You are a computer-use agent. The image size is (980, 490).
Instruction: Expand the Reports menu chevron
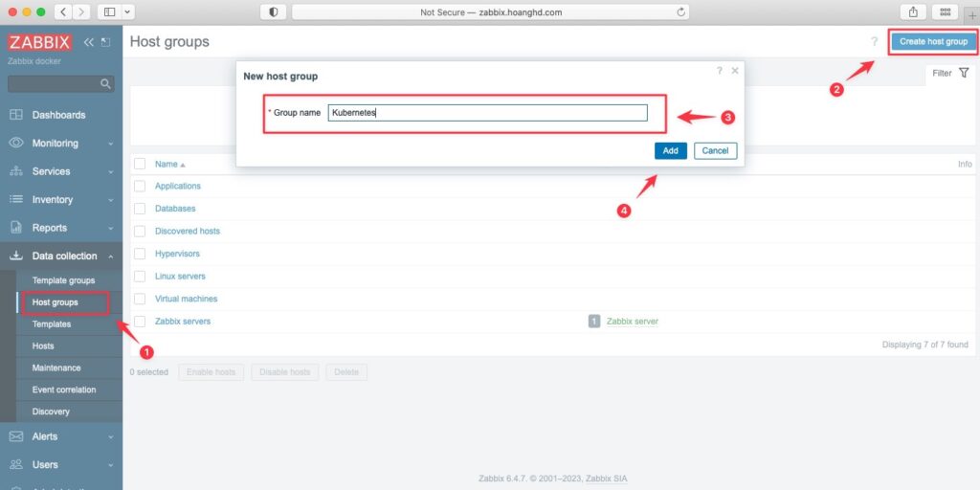tap(111, 228)
